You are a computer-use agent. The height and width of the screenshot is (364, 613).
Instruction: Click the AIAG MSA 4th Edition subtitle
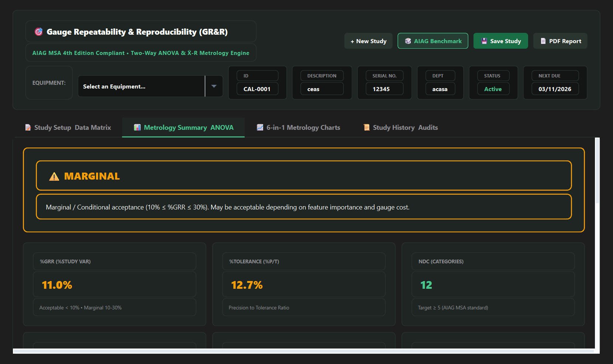tap(141, 53)
